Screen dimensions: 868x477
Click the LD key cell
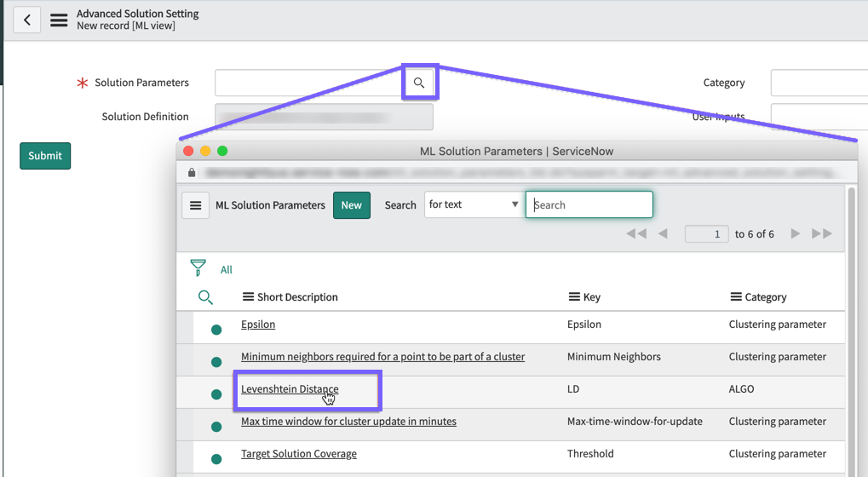coord(573,389)
